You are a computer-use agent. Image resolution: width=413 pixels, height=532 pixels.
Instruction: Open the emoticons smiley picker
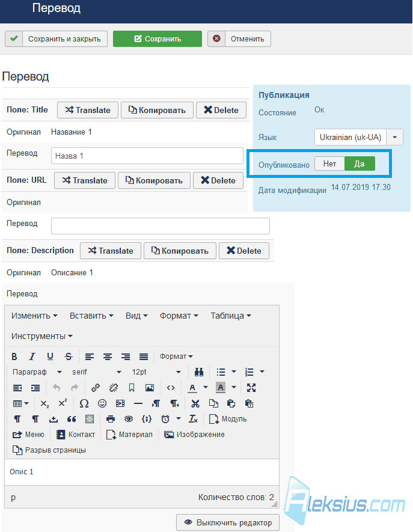pos(102,403)
